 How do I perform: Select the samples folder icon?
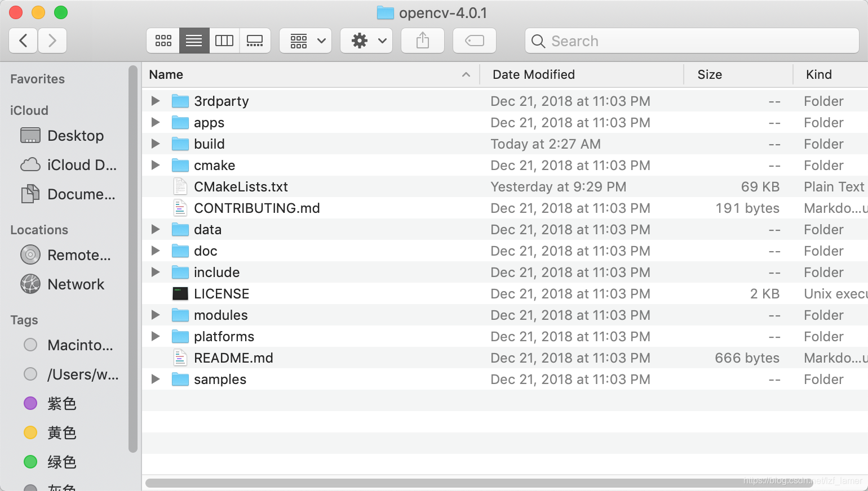[x=180, y=379]
